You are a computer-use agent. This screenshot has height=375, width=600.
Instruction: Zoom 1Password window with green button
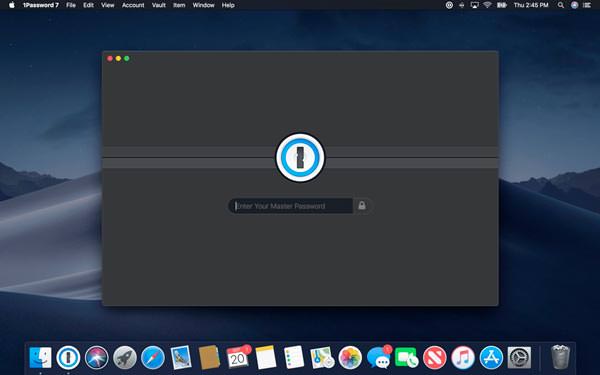point(127,59)
